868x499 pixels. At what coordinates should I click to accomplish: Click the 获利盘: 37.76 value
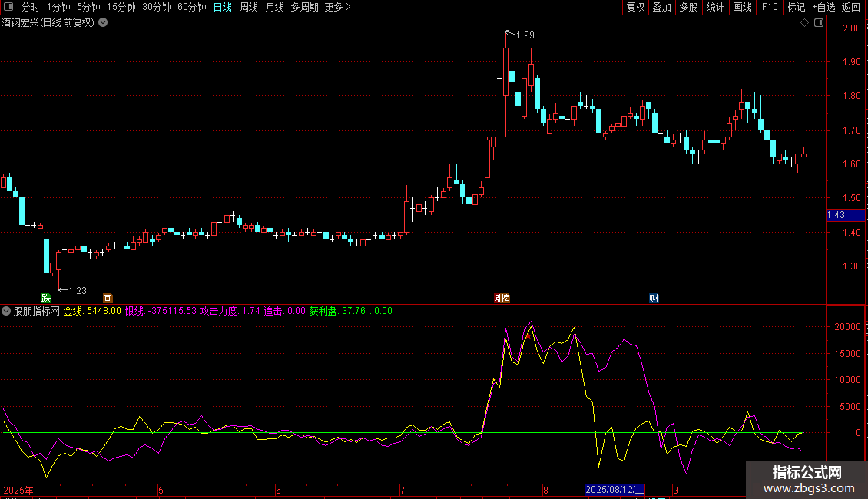[337, 311]
